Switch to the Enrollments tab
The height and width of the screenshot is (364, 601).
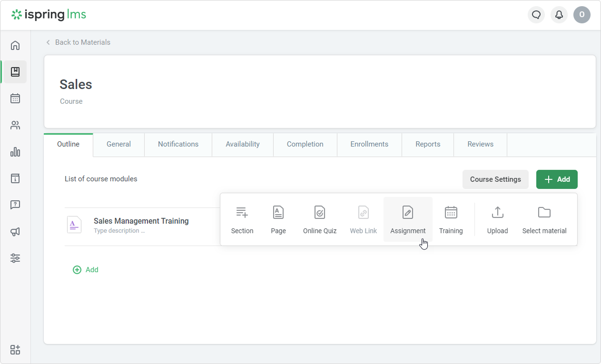[369, 144]
